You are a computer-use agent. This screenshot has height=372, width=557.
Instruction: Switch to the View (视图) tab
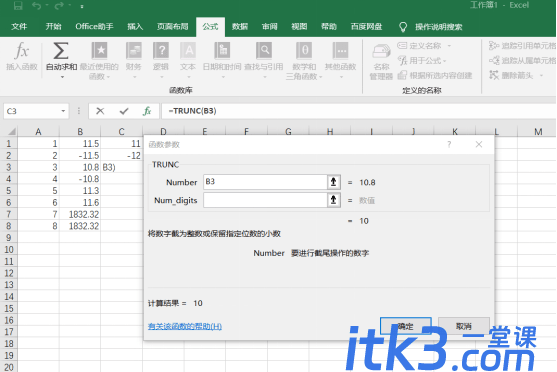tap(299, 27)
